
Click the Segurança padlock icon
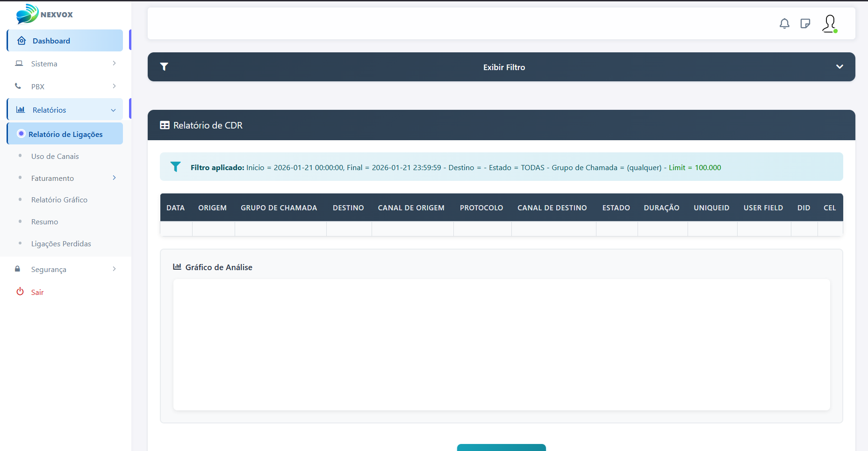coord(18,269)
